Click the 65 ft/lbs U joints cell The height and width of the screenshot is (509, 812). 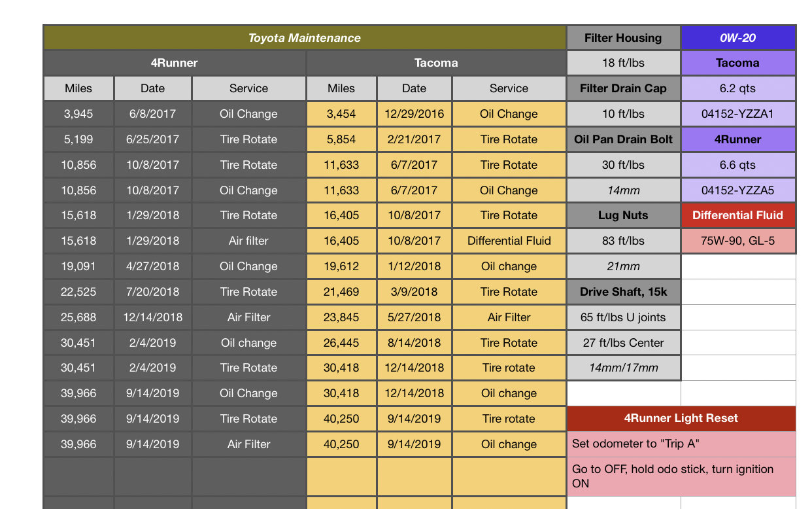[624, 317]
